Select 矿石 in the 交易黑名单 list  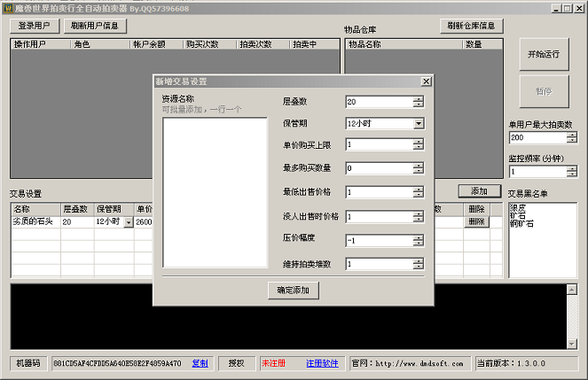[518, 215]
